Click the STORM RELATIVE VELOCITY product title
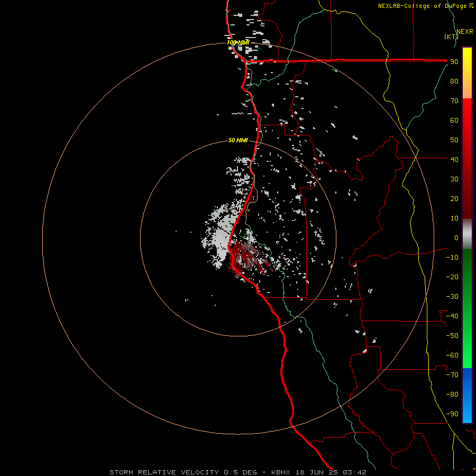 click(x=164, y=472)
